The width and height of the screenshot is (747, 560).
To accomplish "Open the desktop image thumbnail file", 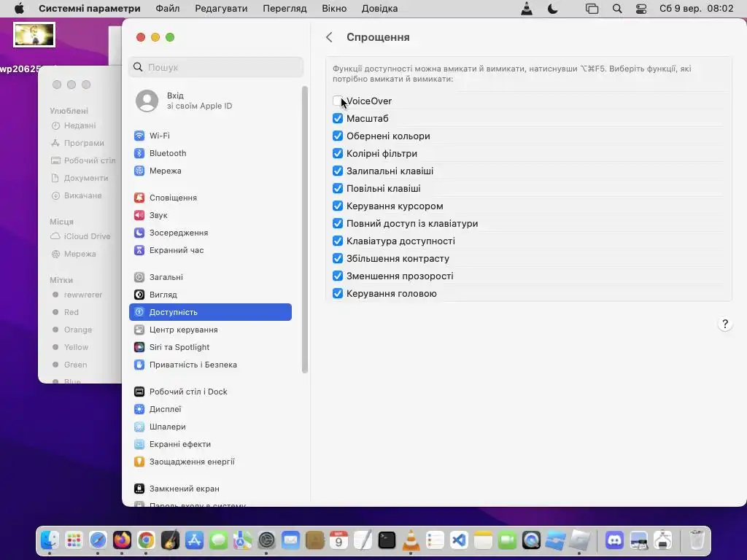I will pyautogui.click(x=34, y=35).
